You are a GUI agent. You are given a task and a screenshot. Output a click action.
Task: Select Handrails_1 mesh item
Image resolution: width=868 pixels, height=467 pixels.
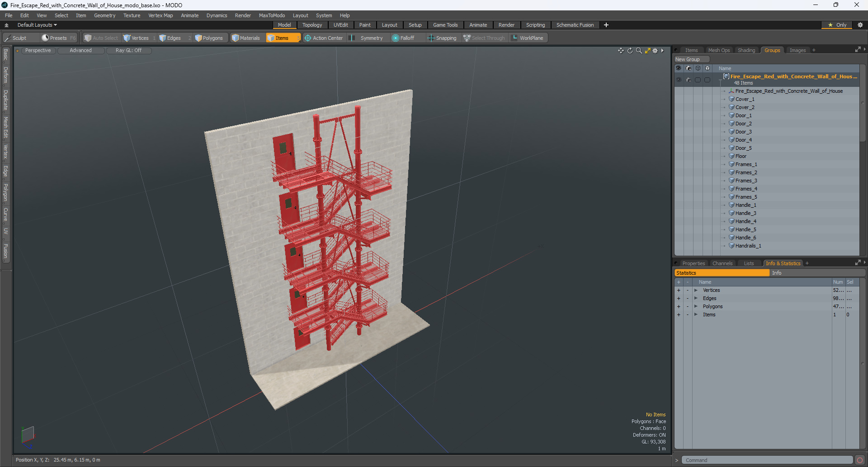coord(748,246)
